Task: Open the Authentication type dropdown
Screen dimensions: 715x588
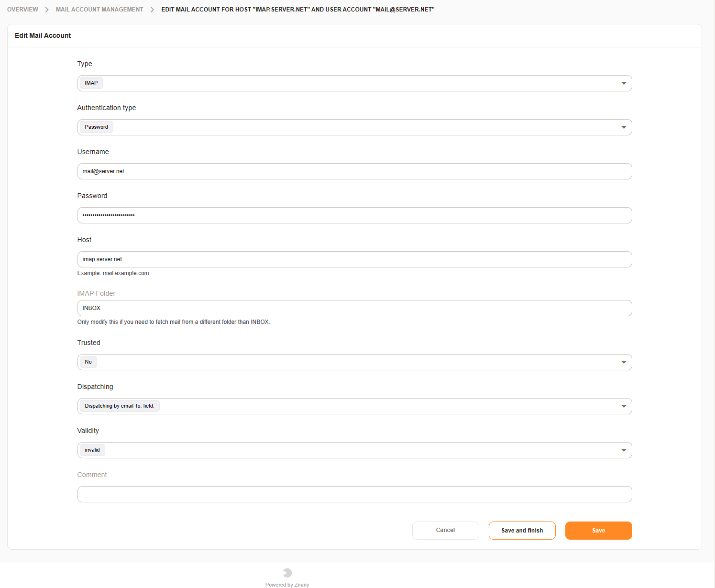Action: click(x=354, y=127)
